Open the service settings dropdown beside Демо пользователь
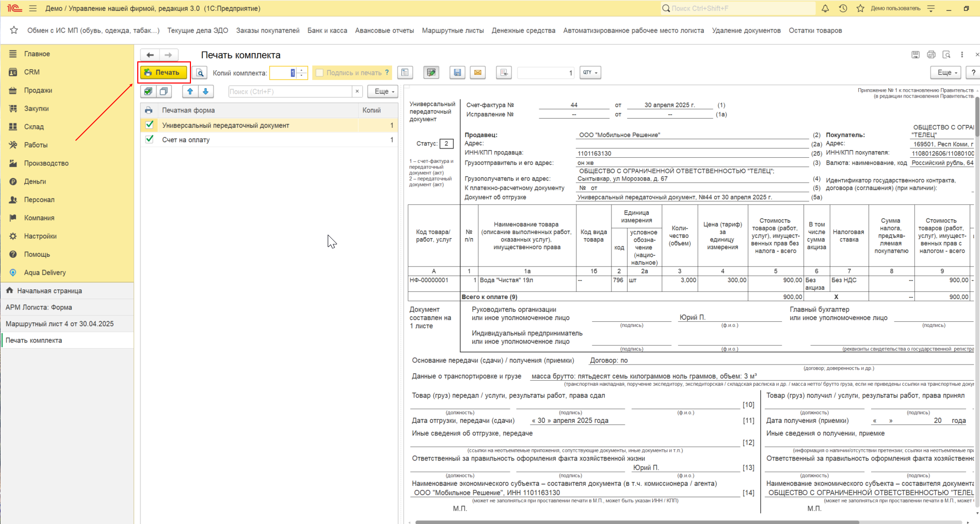The height and width of the screenshot is (524, 980). (x=931, y=8)
